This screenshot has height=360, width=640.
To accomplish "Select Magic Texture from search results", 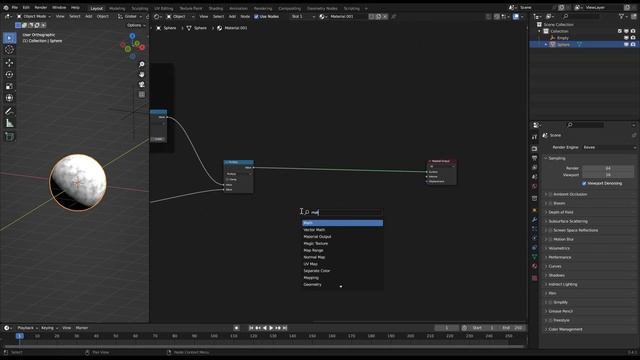I will pos(342,244).
